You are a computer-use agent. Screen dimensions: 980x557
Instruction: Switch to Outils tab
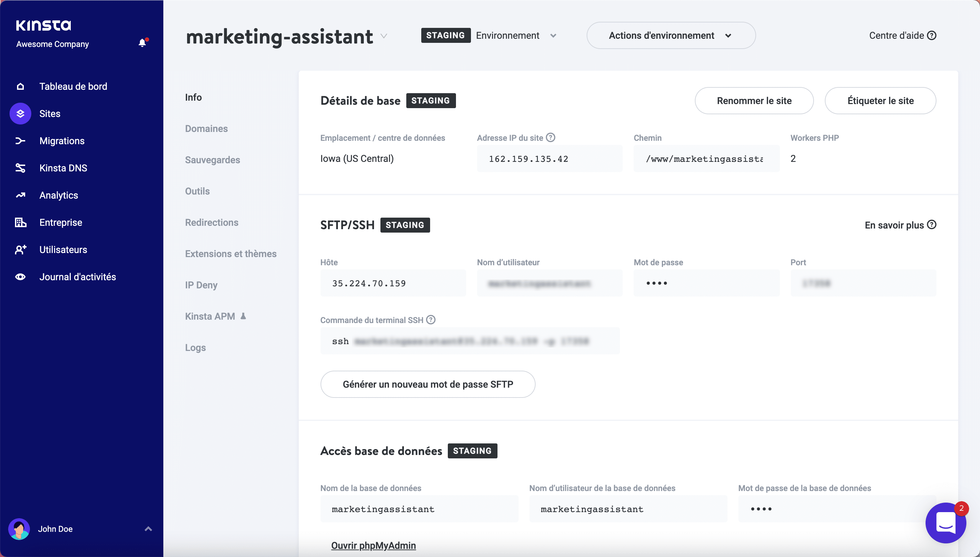197,191
